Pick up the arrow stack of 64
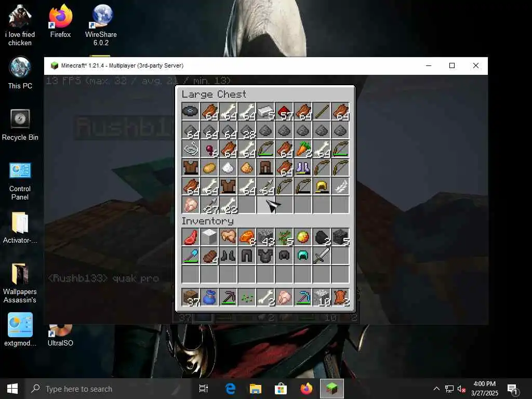 [265, 186]
